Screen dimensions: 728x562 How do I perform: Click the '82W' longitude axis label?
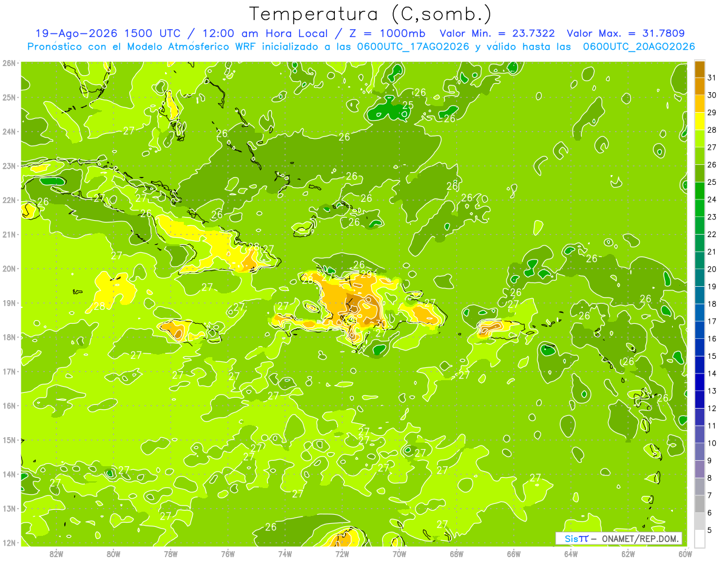coord(56,554)
